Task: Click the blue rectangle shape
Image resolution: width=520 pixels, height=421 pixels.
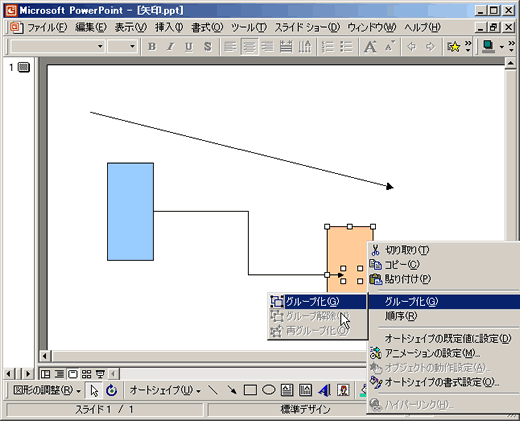Action: (x=130, y=212)
